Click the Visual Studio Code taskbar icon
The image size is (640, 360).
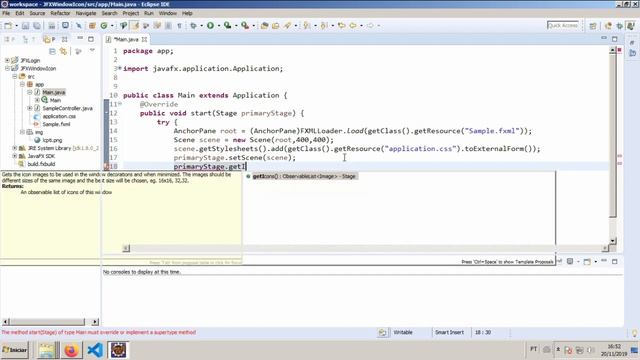point(95,350)
